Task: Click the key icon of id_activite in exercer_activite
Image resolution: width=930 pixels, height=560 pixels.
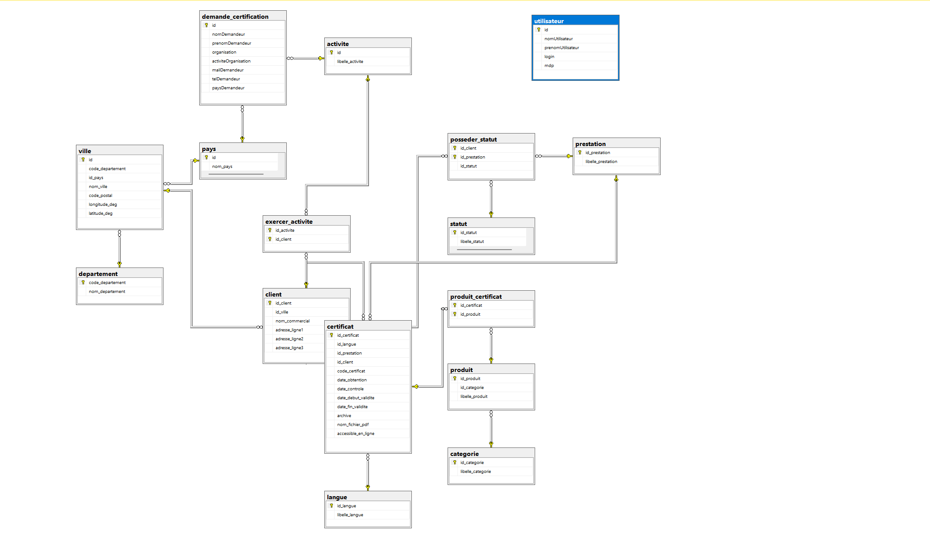Action: pyautogui.click(x=270, y=230)
